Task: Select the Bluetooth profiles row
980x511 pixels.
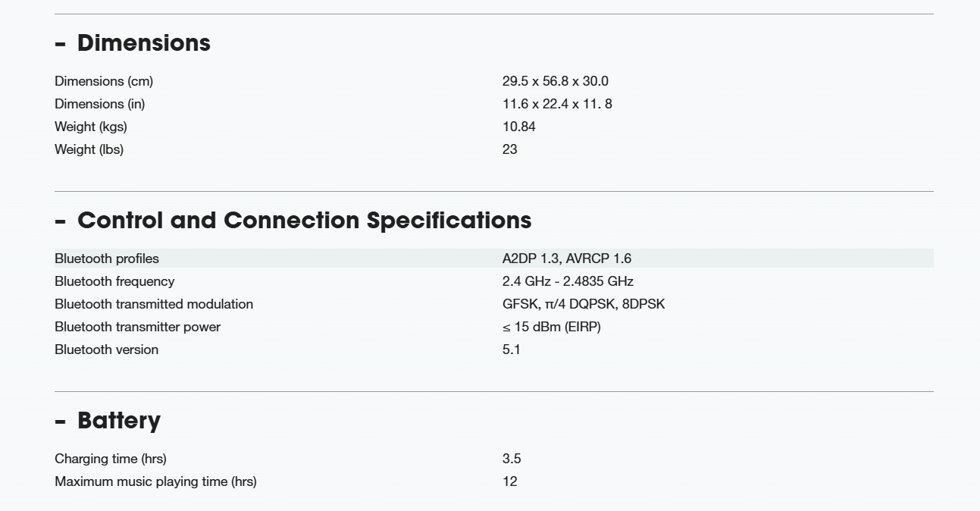Action: pyautogui.click(x=494, y=259)
